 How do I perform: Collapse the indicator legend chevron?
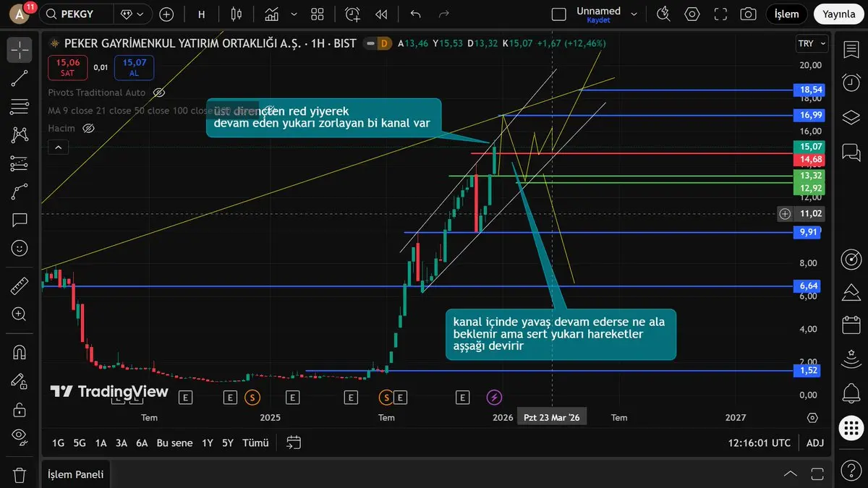[x=59, y=147]
